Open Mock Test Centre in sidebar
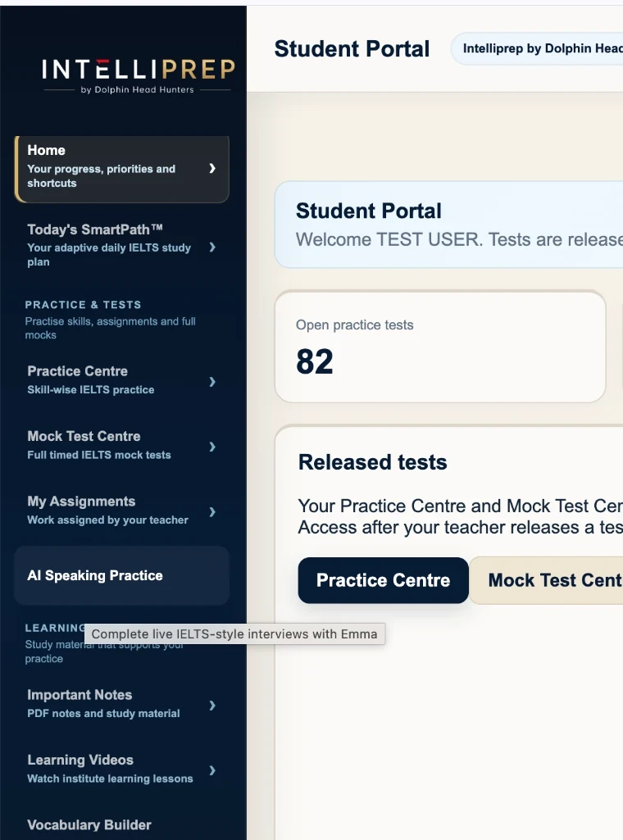The image size is (623, 840). click(122, 445)
